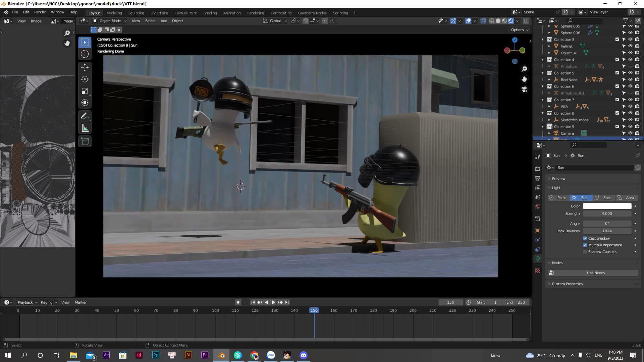Select the Rotate tool
The image size is (644, 362).
pyautogui.click(x=85, y=79)
